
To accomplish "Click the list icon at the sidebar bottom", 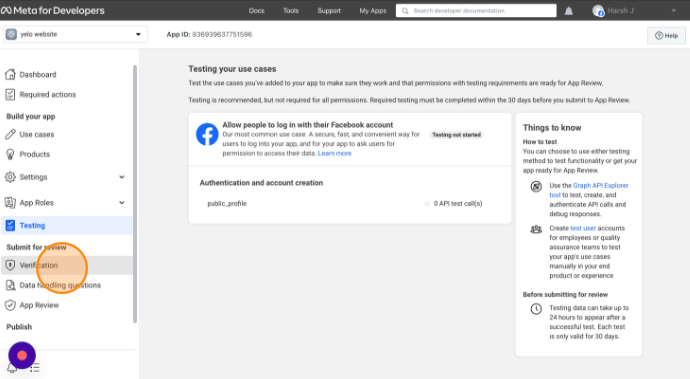I will (x=35, y=367).
